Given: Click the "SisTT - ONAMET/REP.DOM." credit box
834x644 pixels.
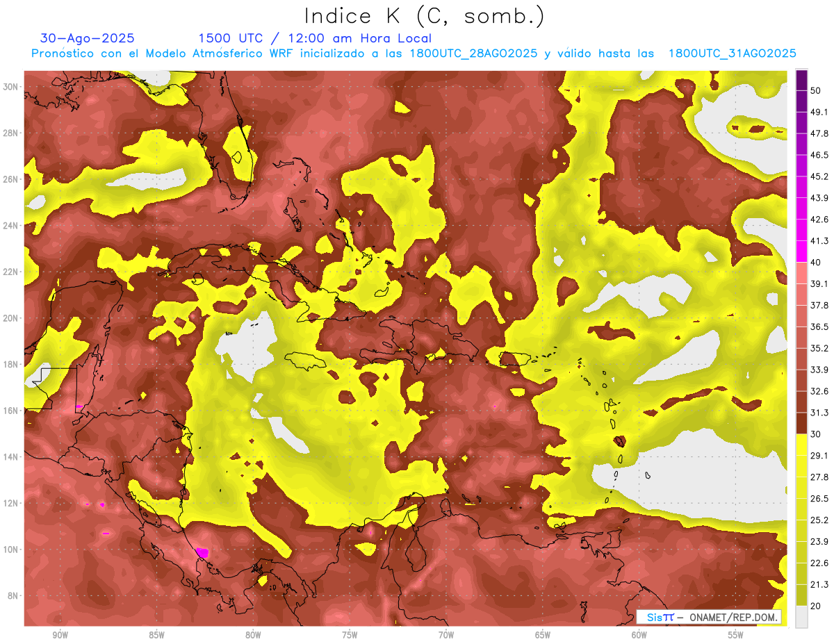Looking at the screenshot, I should point(709,617).
